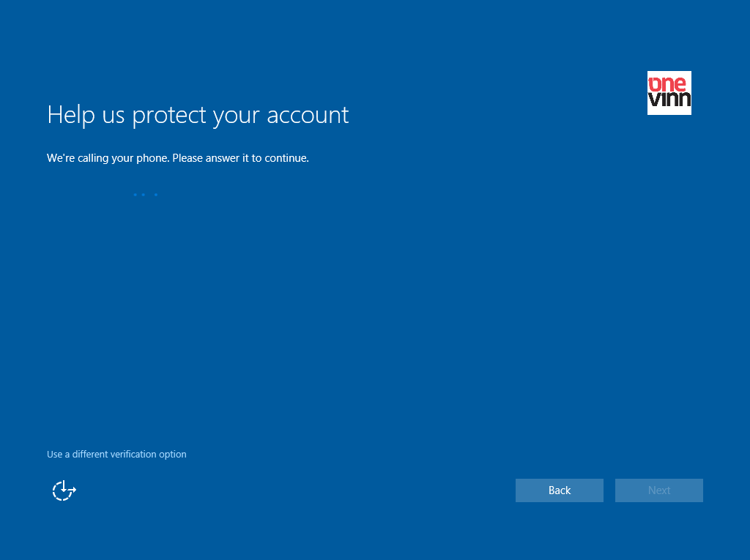750x560 pixels.
Task: Click the animated loading dots indicator
Action: coord(145,195)
